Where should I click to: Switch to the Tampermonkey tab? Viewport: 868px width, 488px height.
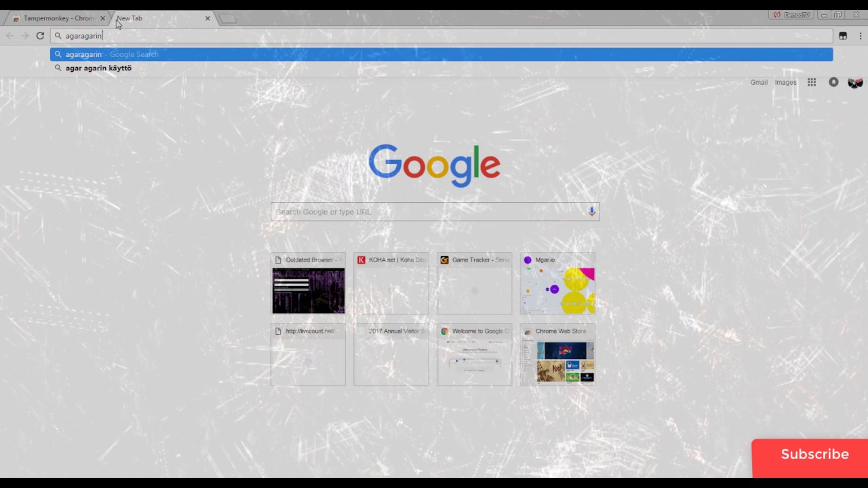click(58, 18)
